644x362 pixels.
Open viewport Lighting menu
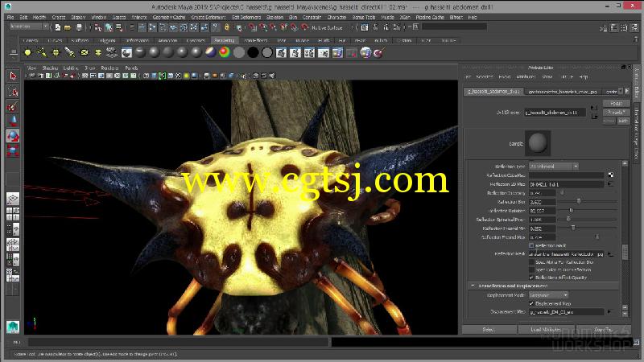pyautogui.click(x=71, y=68)
